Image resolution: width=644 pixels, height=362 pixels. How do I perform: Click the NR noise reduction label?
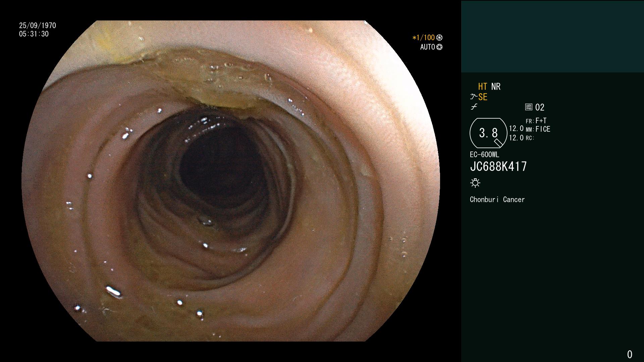point(496,87)
